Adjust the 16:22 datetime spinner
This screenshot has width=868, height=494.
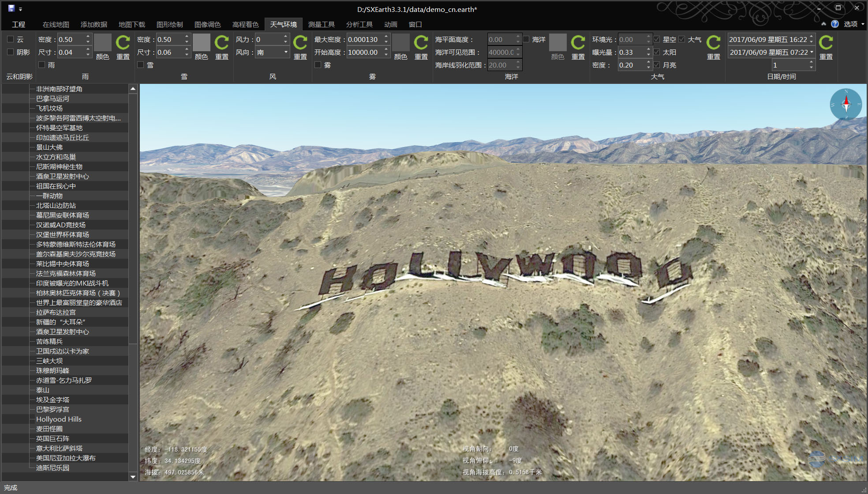point(812,39)
